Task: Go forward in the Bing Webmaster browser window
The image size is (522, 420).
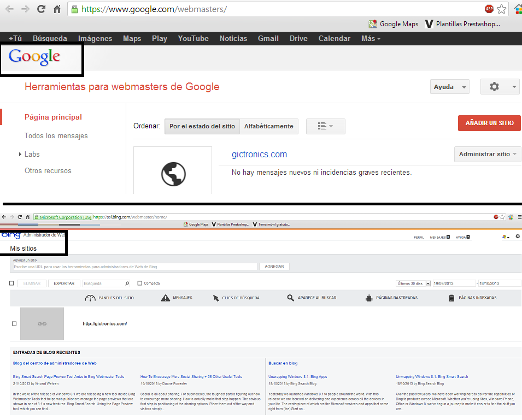Action: [x=11, y=217]
